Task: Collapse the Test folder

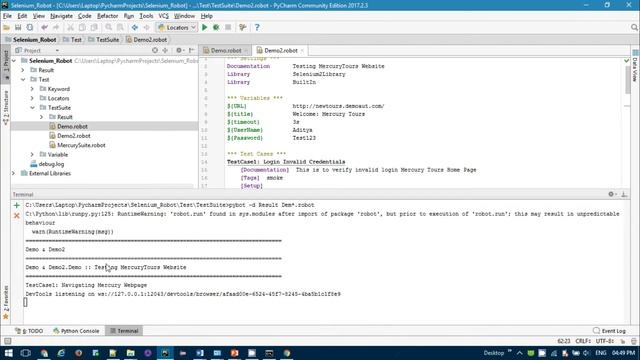Action: (x=23, y=80)
